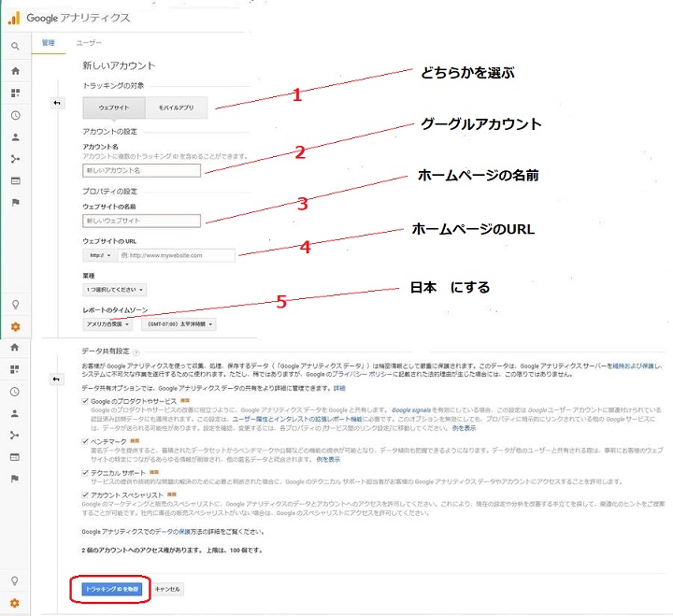This screenshot has height=616, width=673.
Task: Open the http:// protocol dropdown
Action: (99, 255)
